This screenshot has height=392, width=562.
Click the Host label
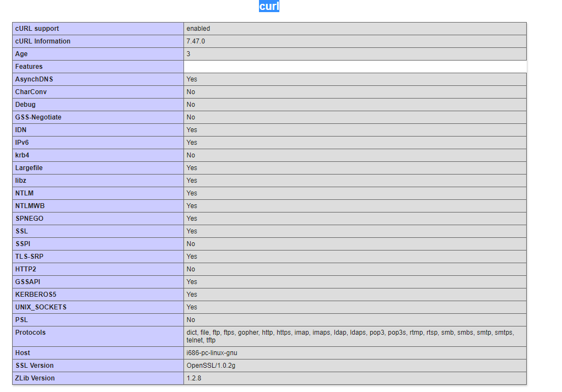click(23, 353)
